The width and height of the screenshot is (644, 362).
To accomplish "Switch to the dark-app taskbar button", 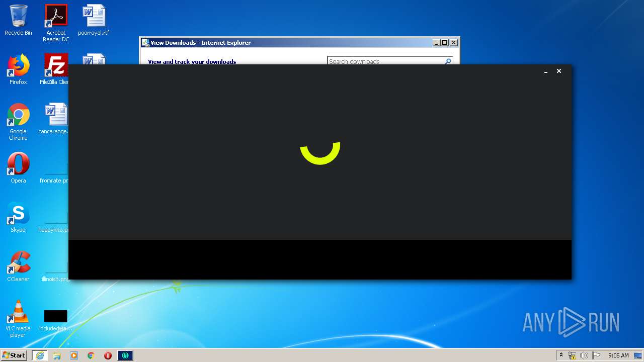I will coord(125,355).
